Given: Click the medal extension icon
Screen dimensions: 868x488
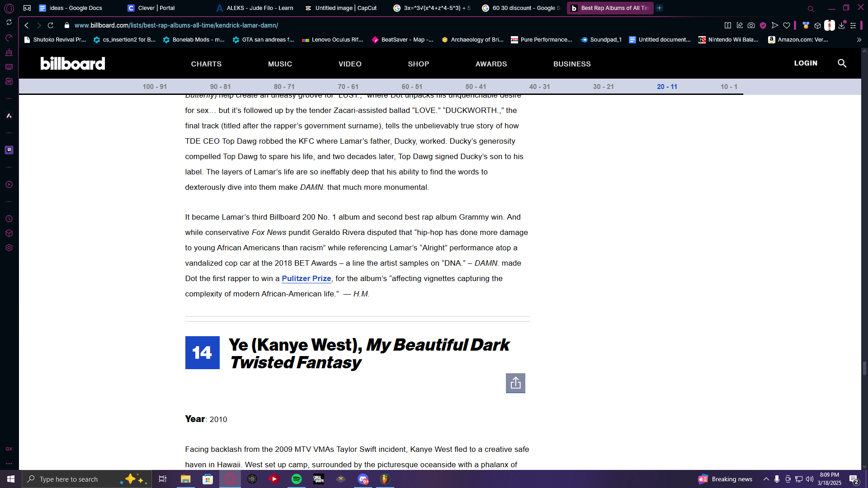Looking at the screenshot, I should point(806,25).
